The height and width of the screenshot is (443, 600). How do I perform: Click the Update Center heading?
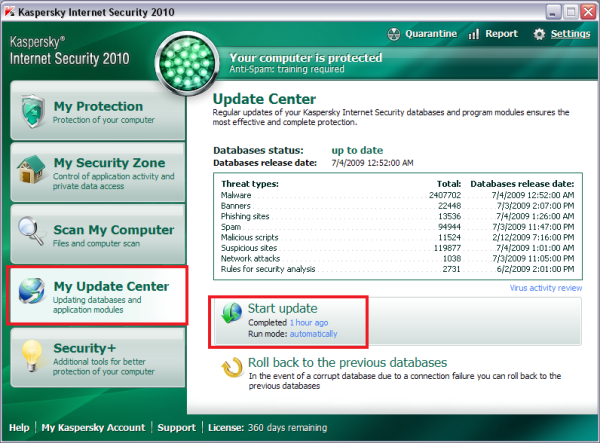(264, 99)
